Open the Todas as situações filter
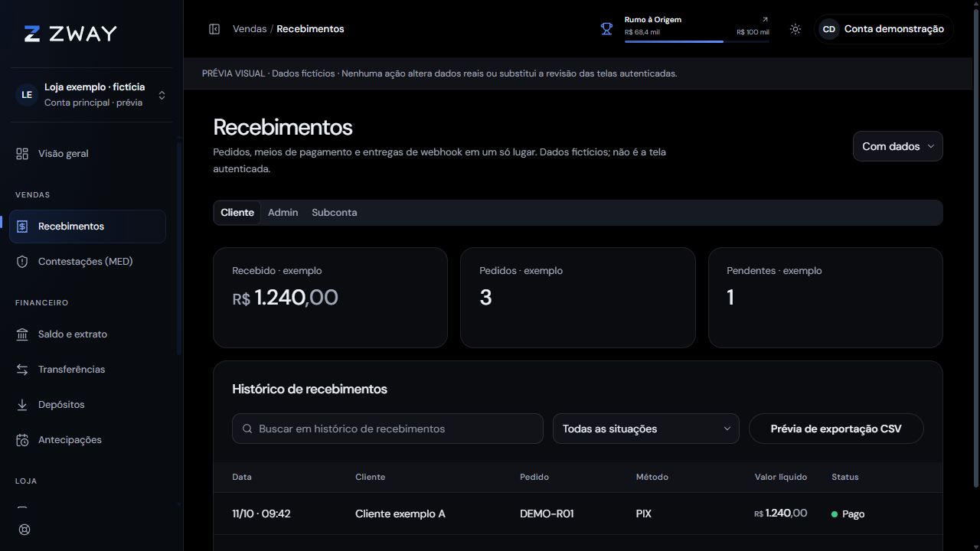This screenshot has height=551, width=980. pos(646,429)
